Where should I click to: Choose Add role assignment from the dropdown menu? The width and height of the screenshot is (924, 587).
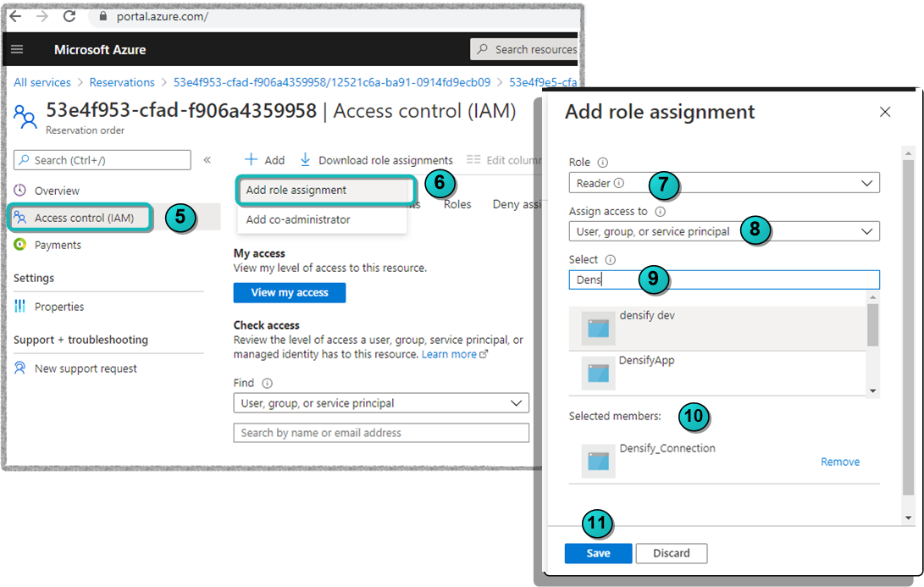click(323, 191)
